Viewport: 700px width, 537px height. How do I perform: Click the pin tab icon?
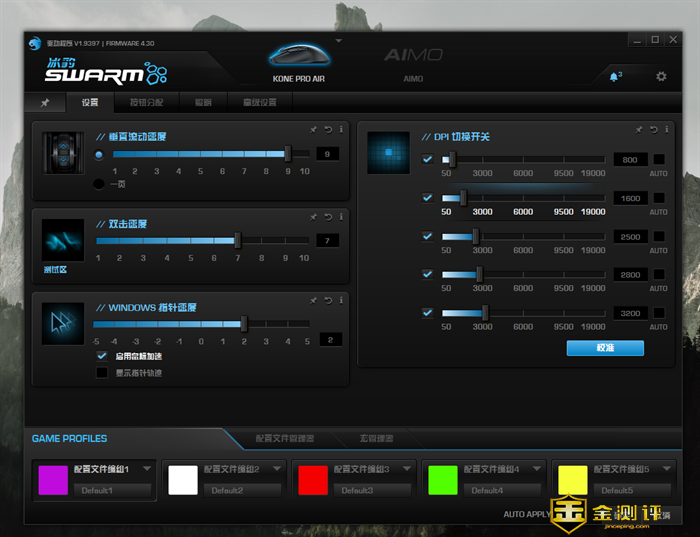pos(45,102)
